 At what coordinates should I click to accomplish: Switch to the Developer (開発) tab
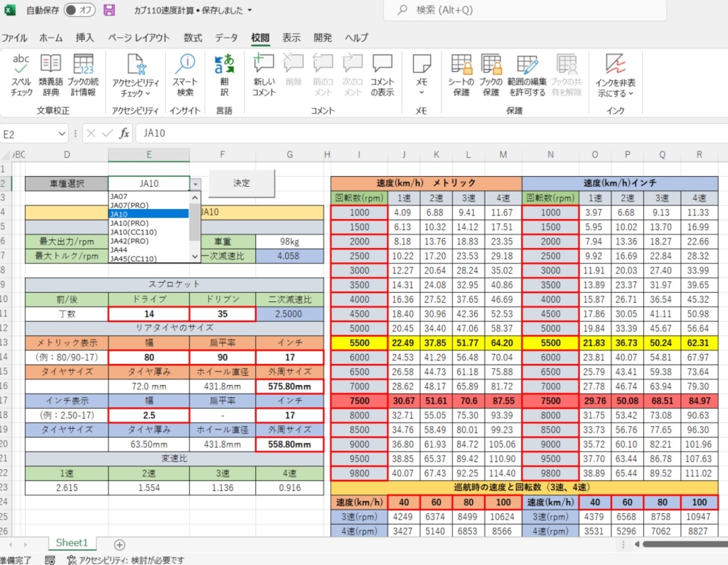[323, 38]
